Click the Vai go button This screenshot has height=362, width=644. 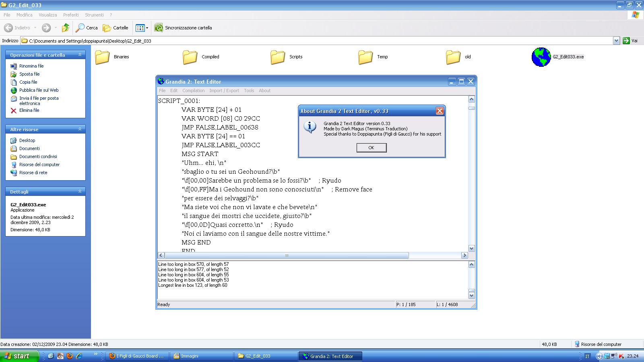tap(630, 41)
